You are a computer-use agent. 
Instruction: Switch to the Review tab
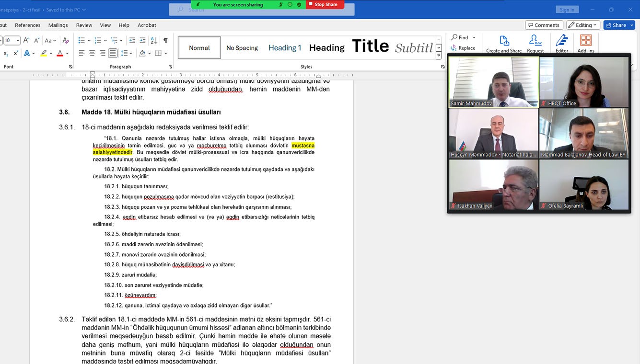[x=84, y=25]
